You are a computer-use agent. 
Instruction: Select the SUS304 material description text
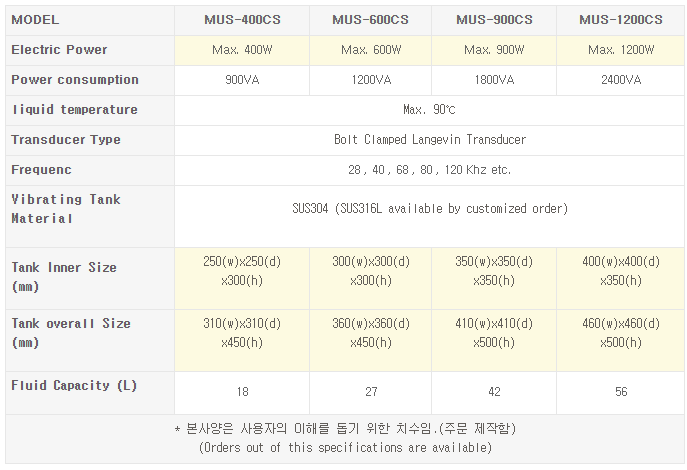pos(429,208)
